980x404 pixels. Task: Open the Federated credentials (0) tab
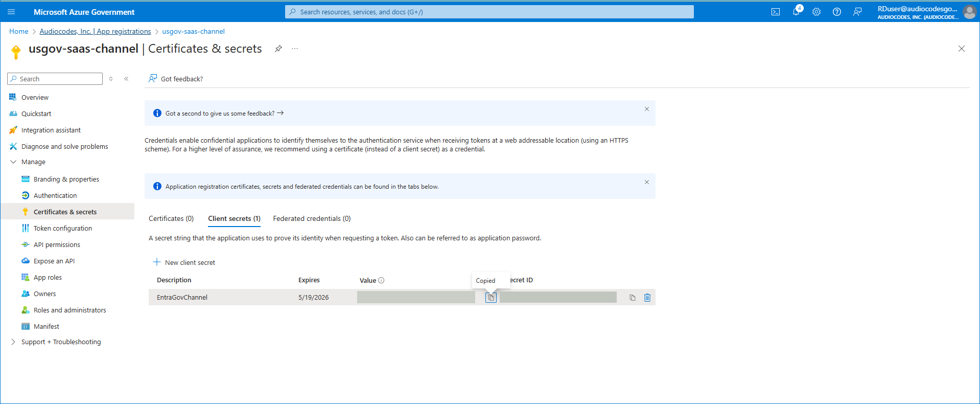312,218
